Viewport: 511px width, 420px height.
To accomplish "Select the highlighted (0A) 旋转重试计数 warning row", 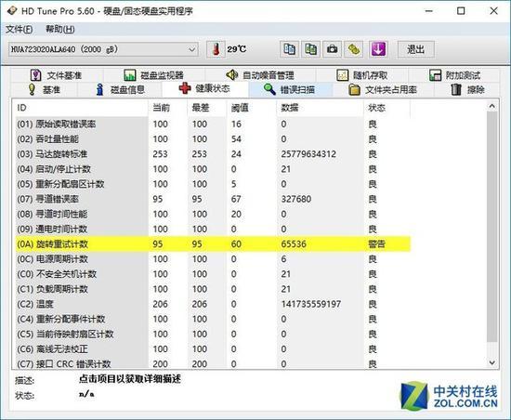I will (x=213, y=244).
